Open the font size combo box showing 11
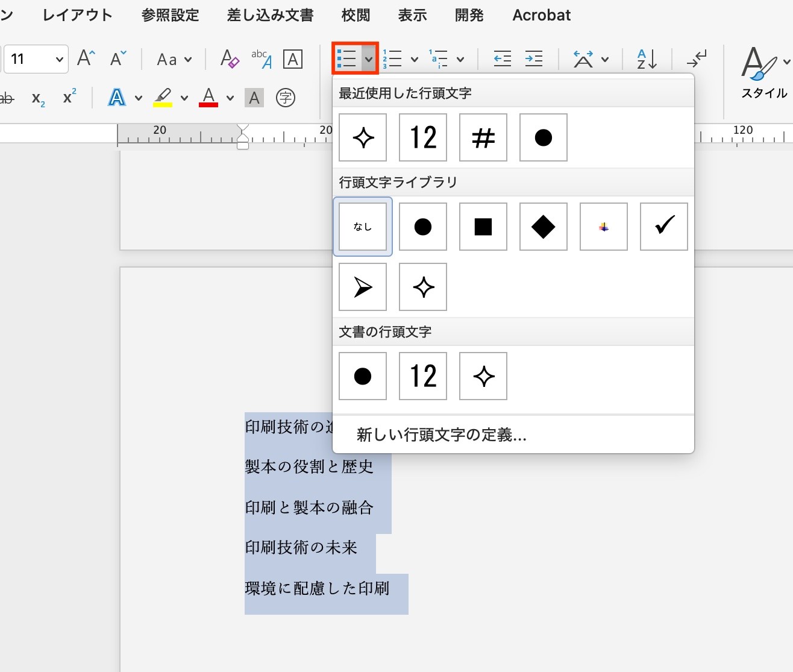The height and width of the screenshot is (672, 793). coord(36,59)
